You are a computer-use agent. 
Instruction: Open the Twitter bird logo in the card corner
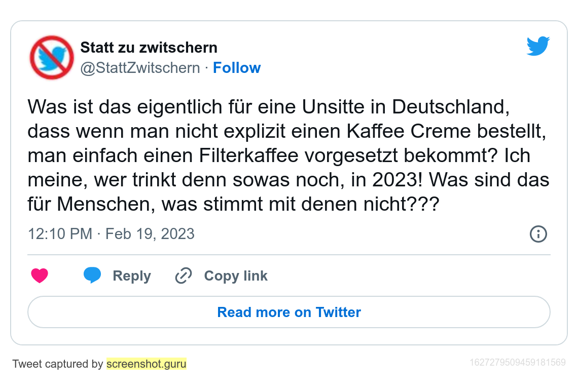tap(538, 46)
